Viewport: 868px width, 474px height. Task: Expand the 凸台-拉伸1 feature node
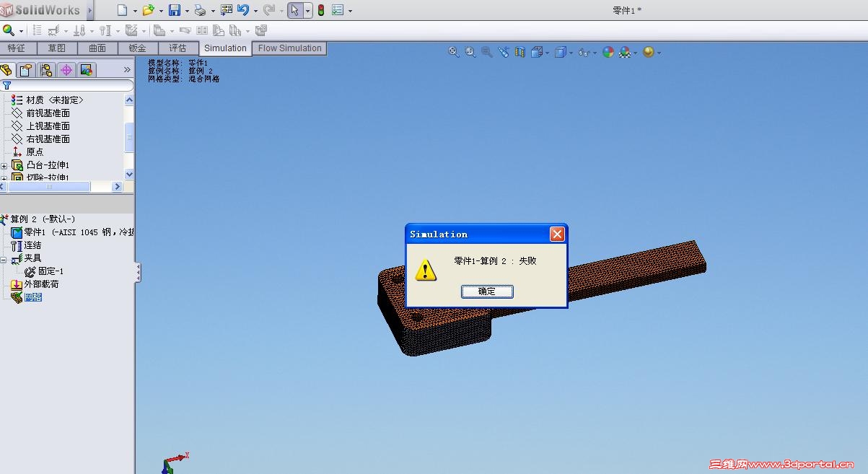click(x=4, y=166)
